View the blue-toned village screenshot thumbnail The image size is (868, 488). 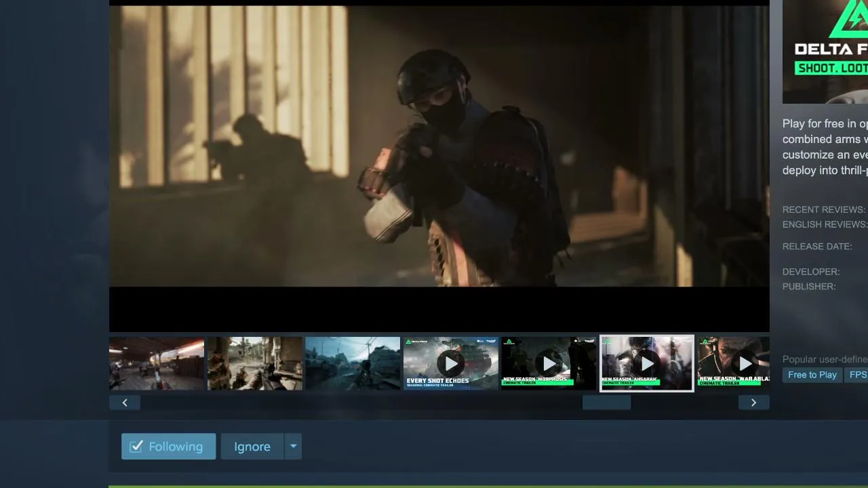click(x=353, y=363)
